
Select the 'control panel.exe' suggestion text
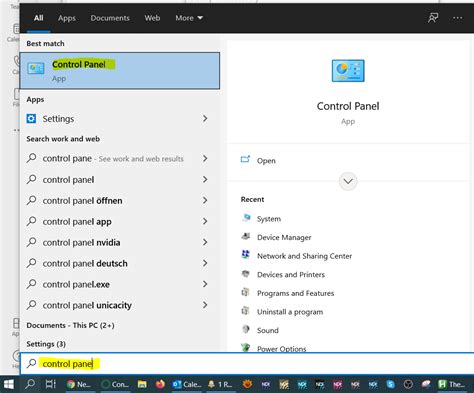pos(76,284)
